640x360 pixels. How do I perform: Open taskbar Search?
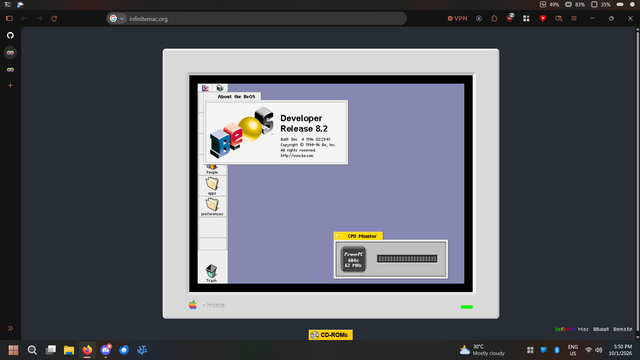pos(32,350)
